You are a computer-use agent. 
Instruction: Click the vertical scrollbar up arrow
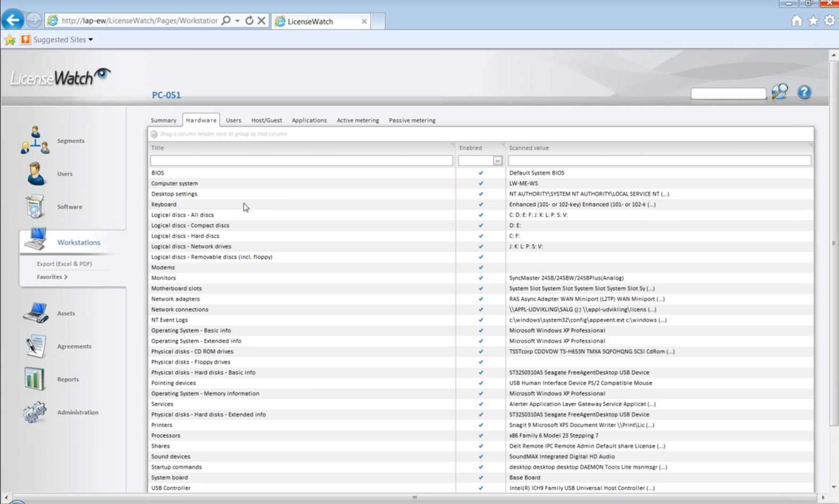tap(834, 55)
